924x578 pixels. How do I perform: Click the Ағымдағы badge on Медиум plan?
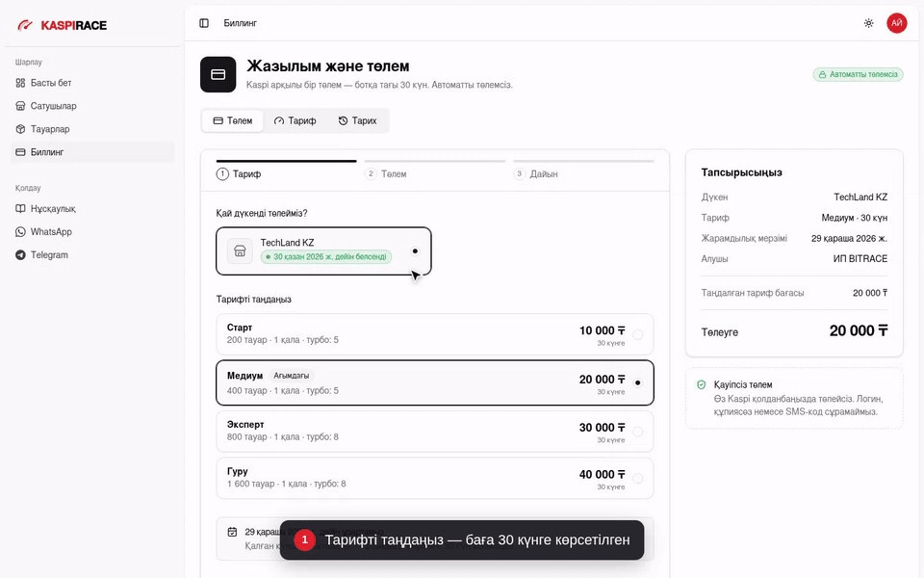291,376
